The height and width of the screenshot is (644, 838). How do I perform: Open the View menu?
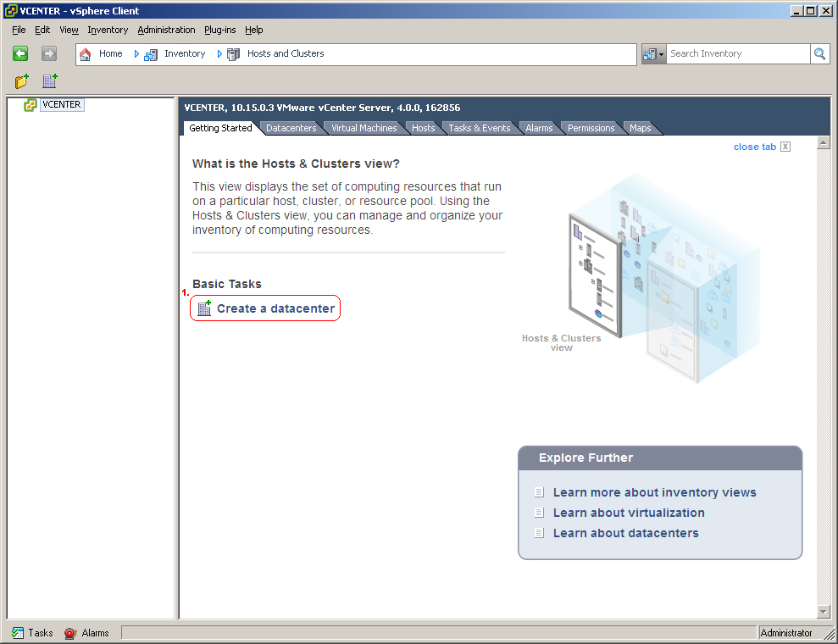[x=69, y=30]
